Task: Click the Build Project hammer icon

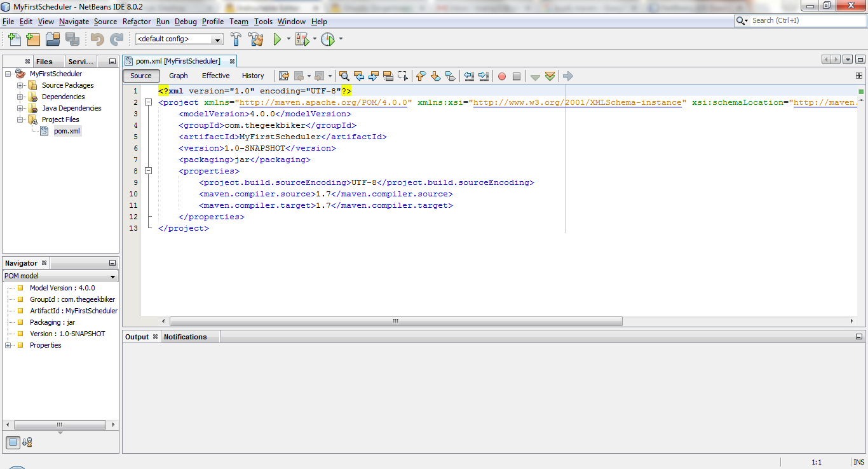Action: tap(235, 39)
